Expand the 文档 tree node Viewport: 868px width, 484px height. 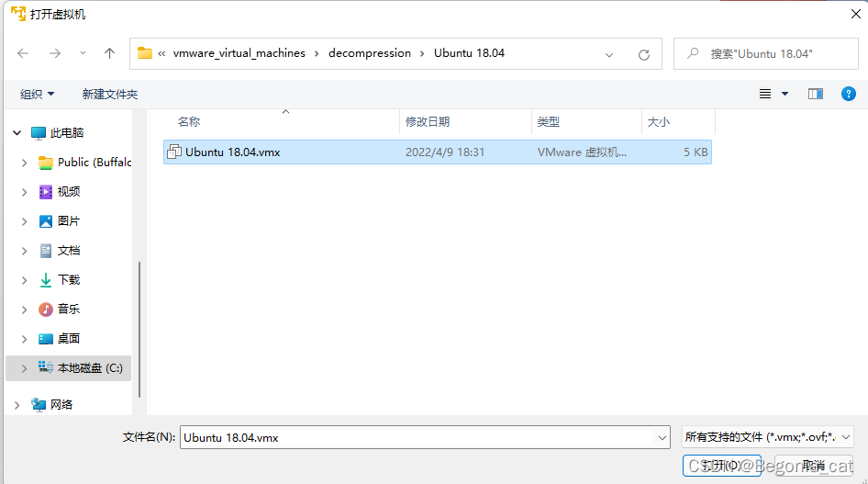click(24, 251)
